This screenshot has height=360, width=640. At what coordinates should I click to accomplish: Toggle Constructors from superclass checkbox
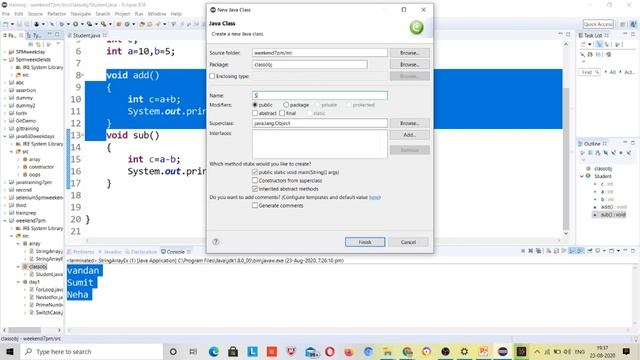[255, 180]
